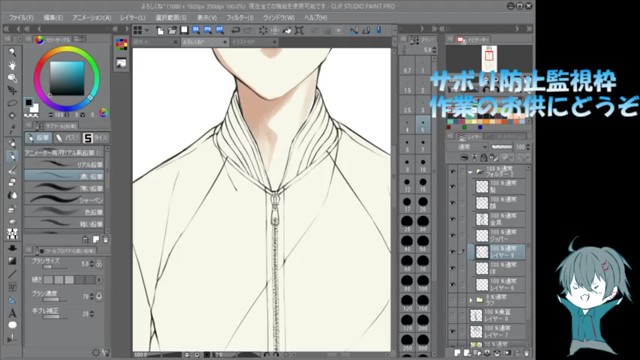The image size is (640, 360).
Task: Open the ウィンドウ(W) menu
Action: tap(279, 18)
